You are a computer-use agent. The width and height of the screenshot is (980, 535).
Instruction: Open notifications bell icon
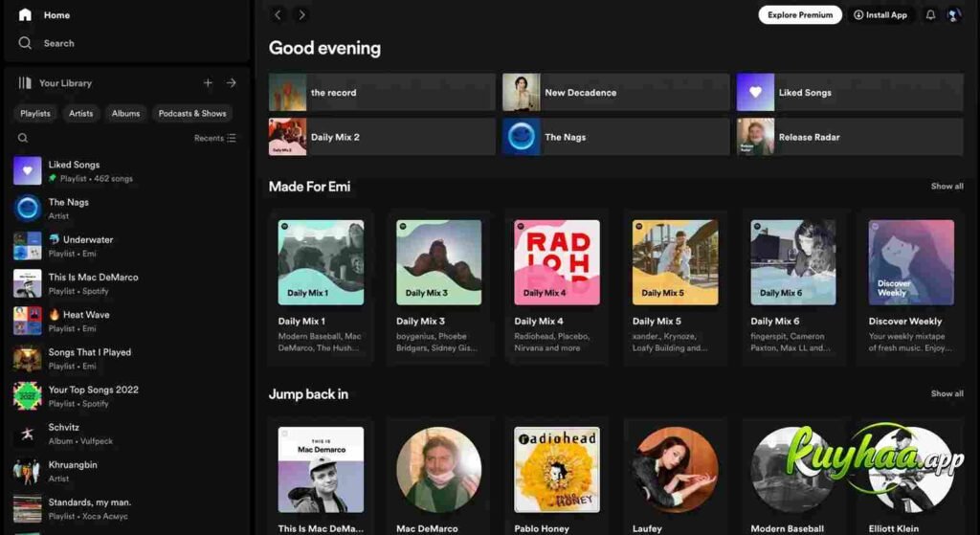pos(930,15)
